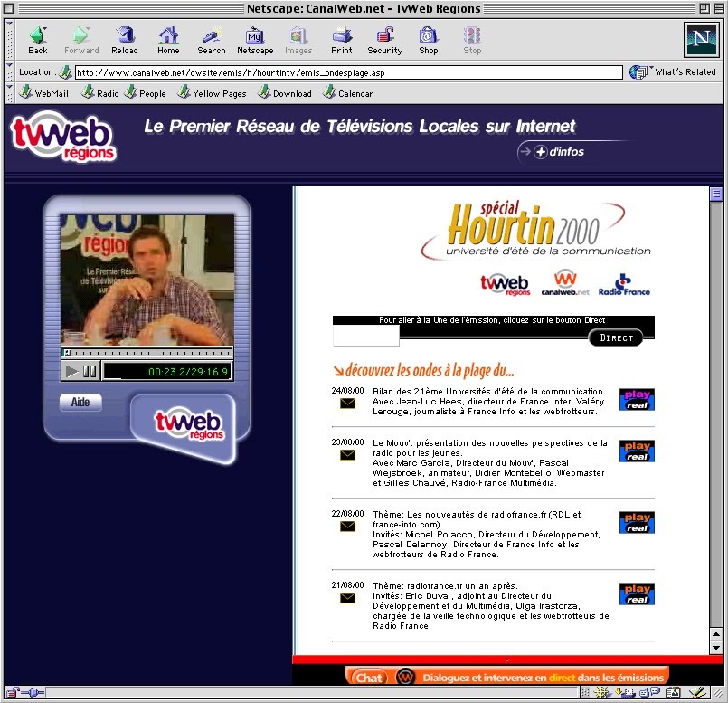This screenshot has height=703, width=728.
Task: Click the online/offline connection plug icon
Action: (x=33, y=692)
